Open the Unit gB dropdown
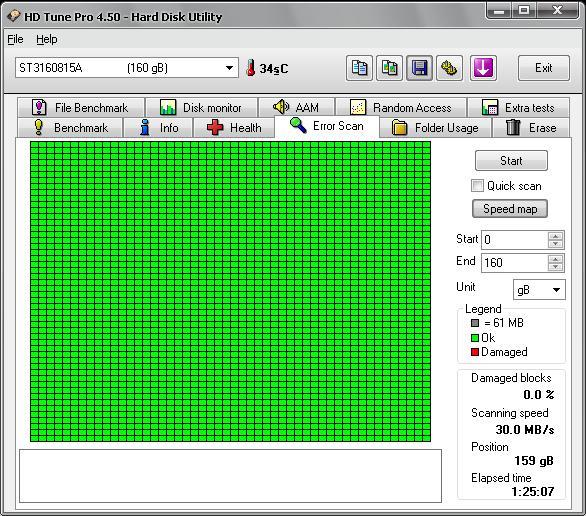The image size is (586, 516). pyautogui.click(x=539, y=290)
